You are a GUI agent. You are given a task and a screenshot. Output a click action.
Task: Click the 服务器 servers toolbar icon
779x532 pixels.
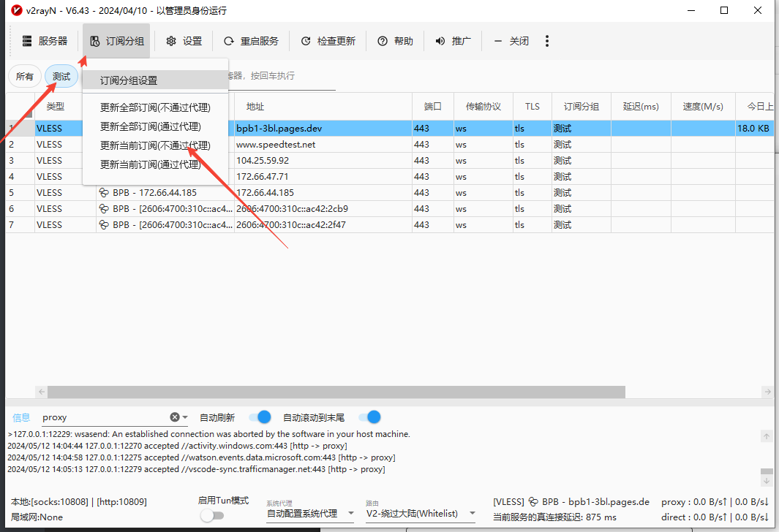(x=28, y=41)
